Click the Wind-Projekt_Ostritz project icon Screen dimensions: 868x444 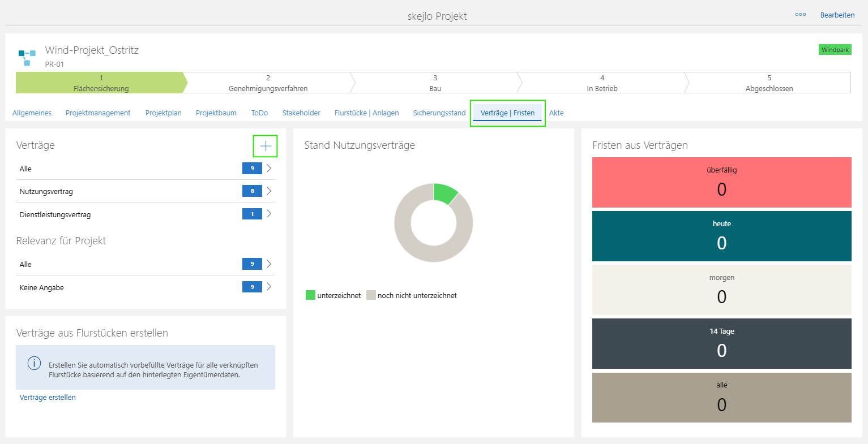[x=27, y=57]
